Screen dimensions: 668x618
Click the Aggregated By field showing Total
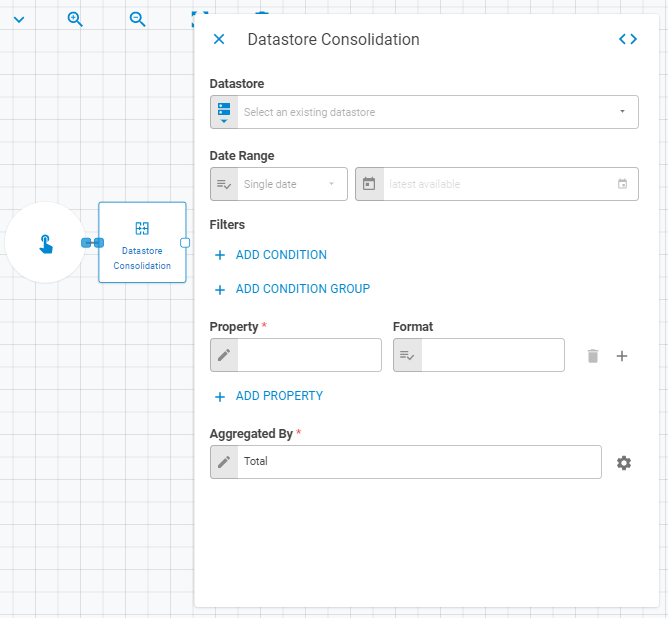pos(406,462)
